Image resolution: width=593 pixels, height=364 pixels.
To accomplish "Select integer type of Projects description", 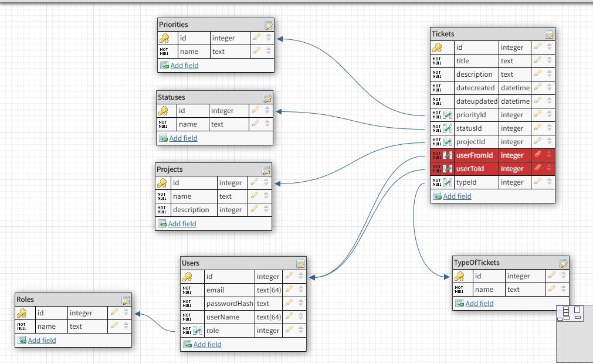I will click(231, 210).
